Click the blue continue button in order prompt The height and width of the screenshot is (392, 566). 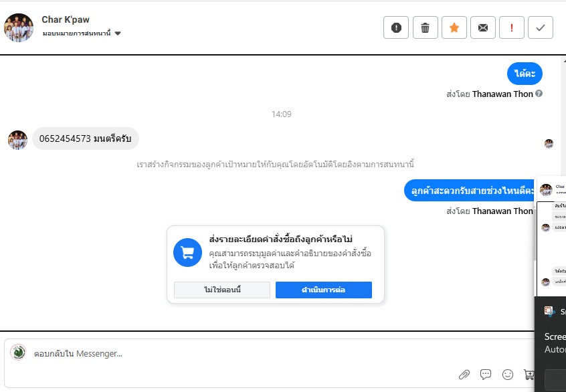click(x=323, y=290)
